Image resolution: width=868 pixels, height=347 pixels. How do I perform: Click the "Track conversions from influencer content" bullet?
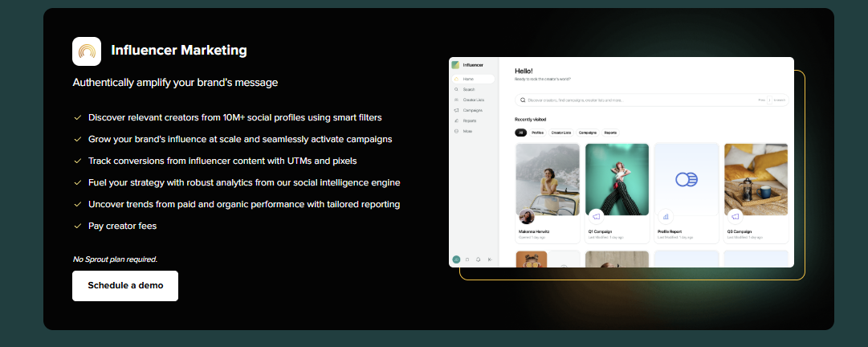[222, 161]
